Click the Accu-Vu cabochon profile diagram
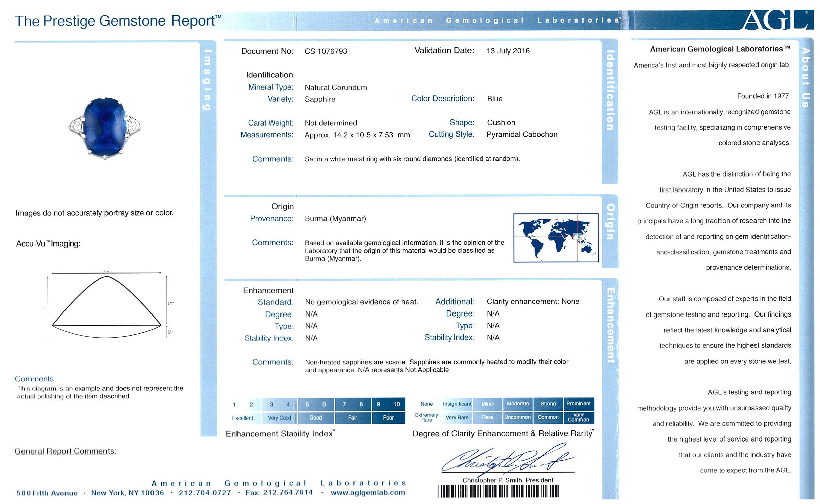Image resolution: width=820 pixels, height=504 pixels. (x=107, y=306)
